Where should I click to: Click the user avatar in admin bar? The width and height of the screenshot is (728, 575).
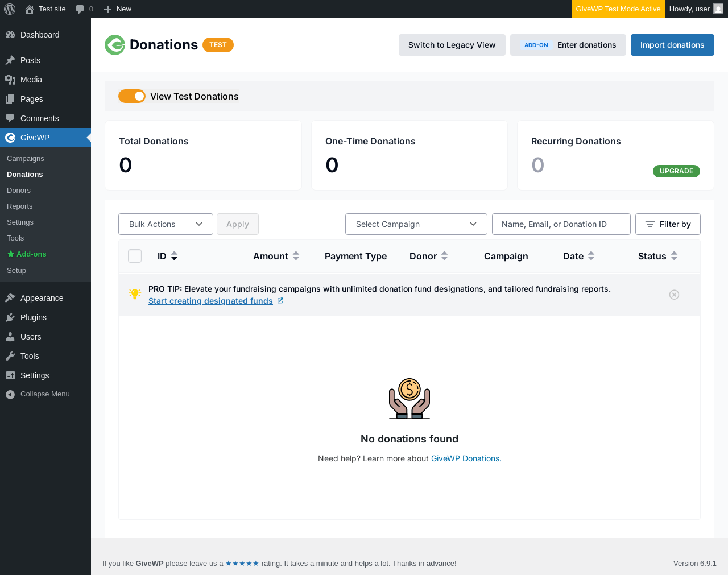[718, 9]
